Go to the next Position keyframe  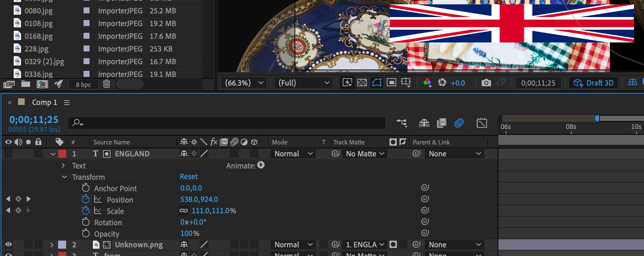28,199
